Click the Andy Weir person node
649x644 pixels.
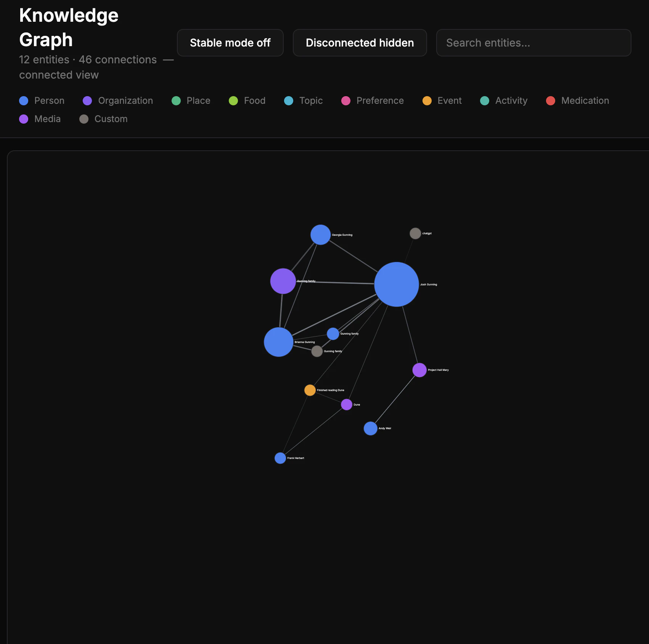pos(371,428)
